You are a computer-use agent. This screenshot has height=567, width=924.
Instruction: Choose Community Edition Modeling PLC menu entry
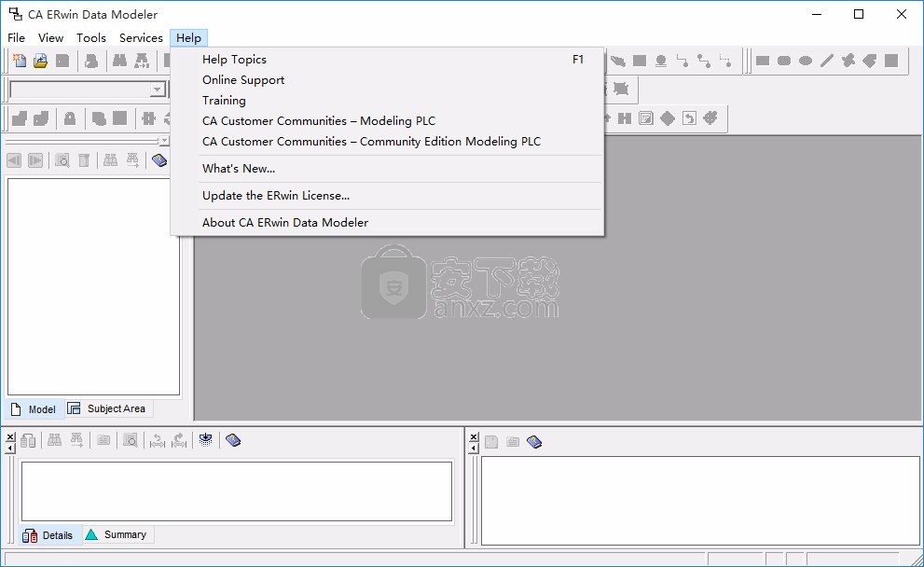pyautogui.click(x=387, y=142)
